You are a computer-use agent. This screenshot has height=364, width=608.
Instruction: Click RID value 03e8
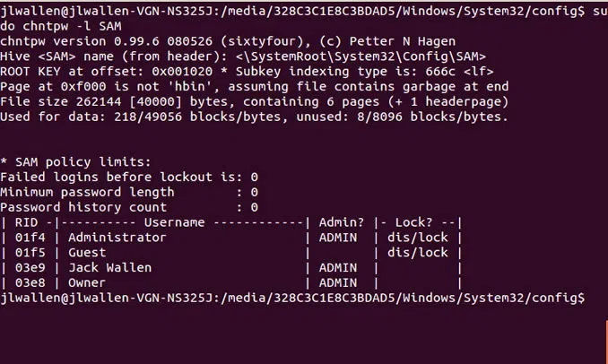(30, 282)
